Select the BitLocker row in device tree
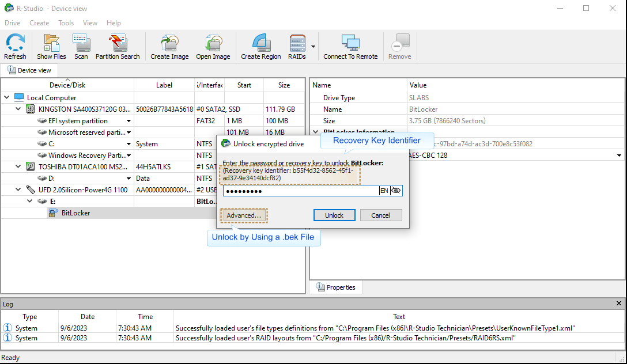Image resolution: width=627 pixels, height=364 pixels. pos(108,213)
